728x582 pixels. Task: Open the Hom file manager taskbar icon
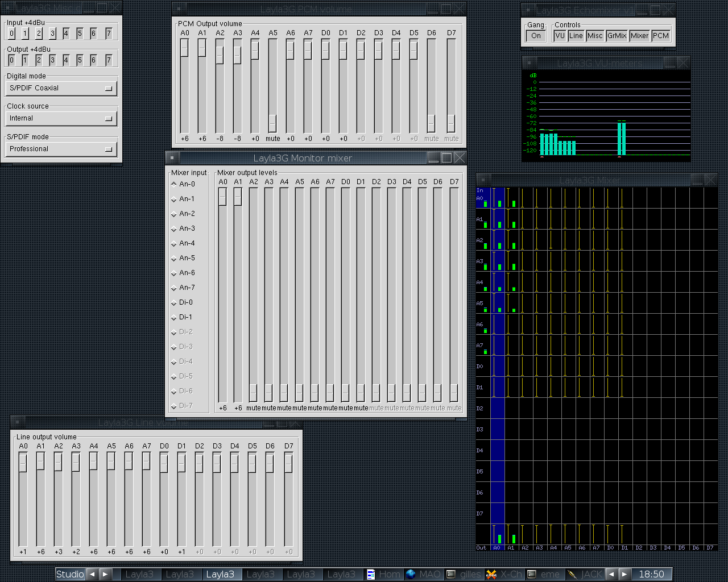click(x=371, y=574)
